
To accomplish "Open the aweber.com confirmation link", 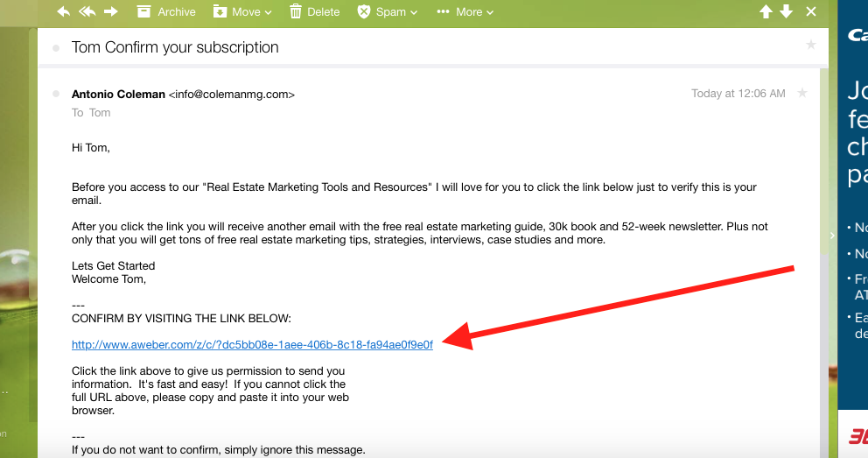I will tap(252, 345).
